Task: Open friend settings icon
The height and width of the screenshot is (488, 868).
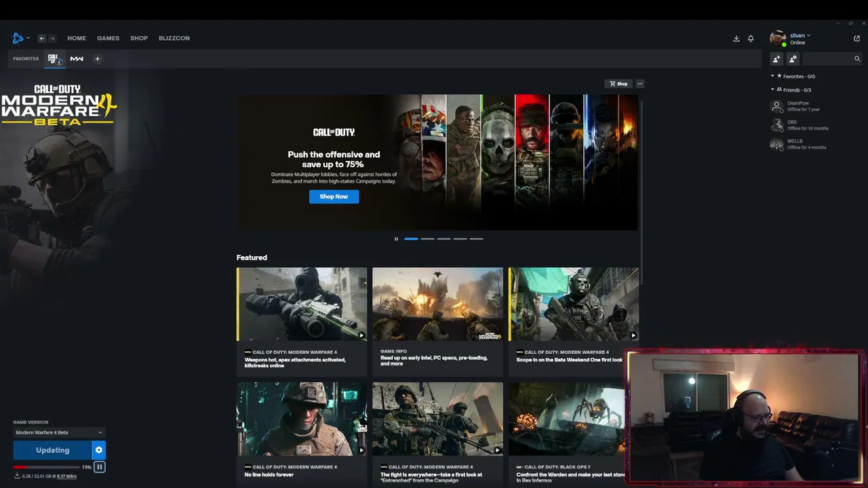Action: [793, 59]
